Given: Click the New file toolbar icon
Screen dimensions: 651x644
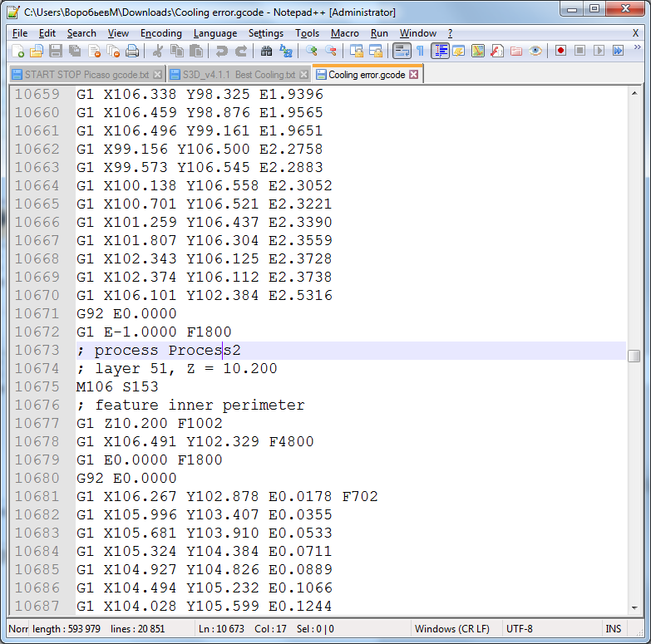Looking at the screenshot, I should pos(17,51).
